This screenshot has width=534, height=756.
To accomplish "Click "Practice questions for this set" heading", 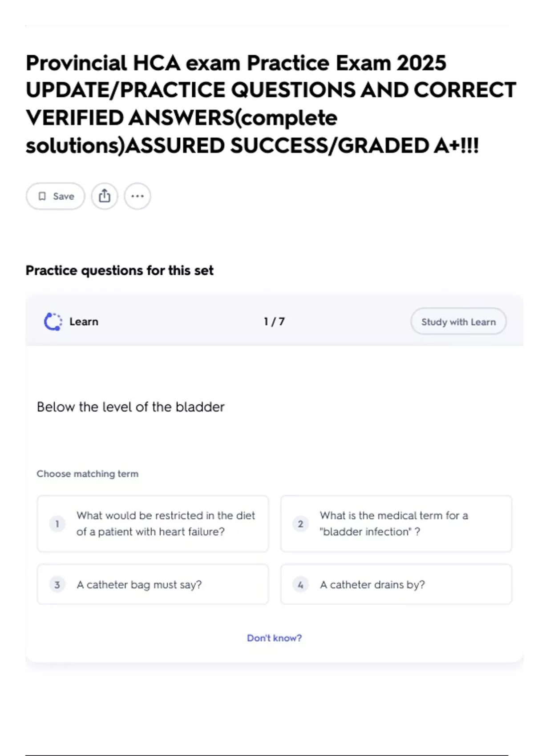I will pos(120,270).
